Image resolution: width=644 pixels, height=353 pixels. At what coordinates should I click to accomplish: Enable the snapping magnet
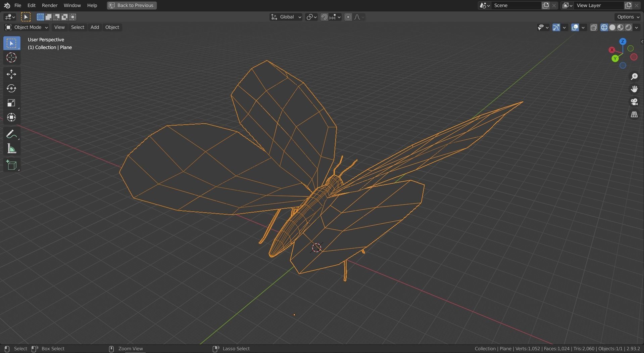[x=324, y=17]
